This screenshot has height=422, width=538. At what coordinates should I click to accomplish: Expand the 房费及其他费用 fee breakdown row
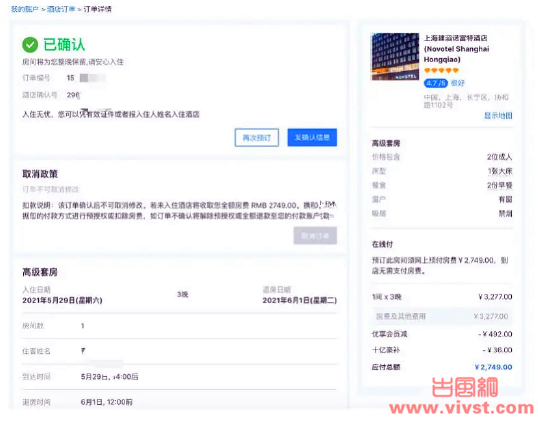tap(442, 316)
